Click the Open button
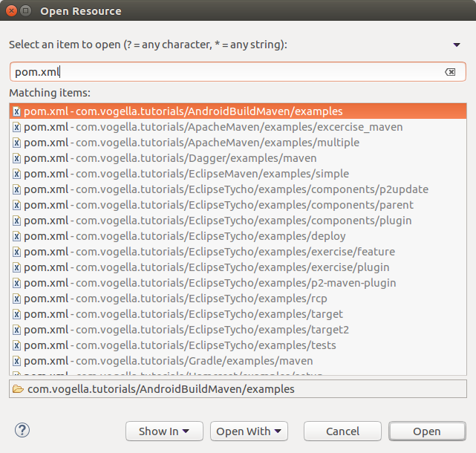 tap(427, 431)
